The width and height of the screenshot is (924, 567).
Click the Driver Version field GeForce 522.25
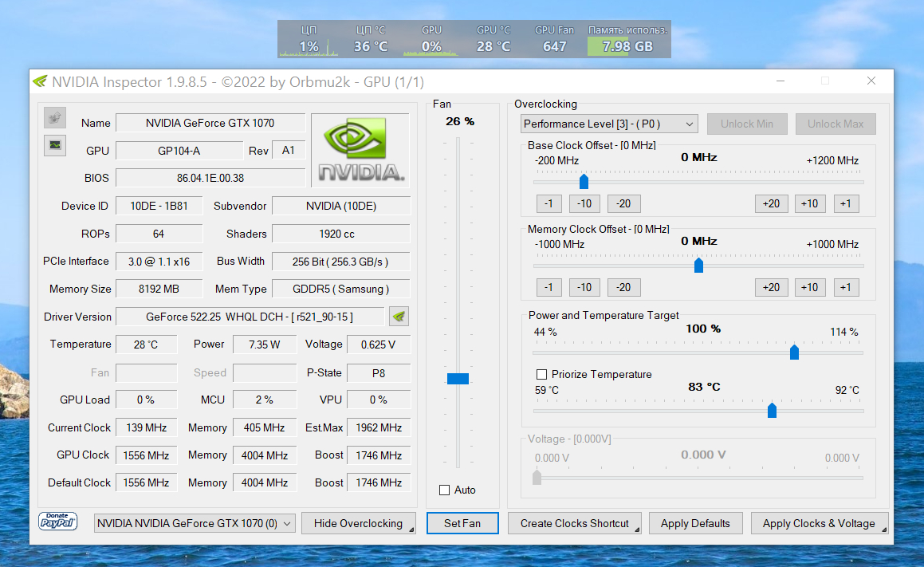[x=250, y=317]
